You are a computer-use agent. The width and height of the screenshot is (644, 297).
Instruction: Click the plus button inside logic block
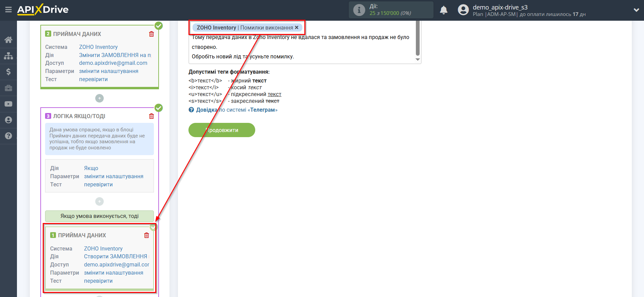coord(99,202)
